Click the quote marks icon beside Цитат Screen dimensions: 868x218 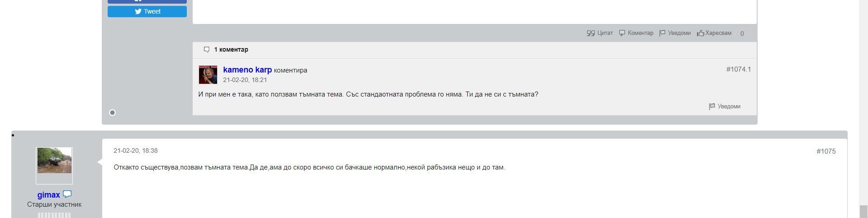pyautogui.click(x=591, y=33)
